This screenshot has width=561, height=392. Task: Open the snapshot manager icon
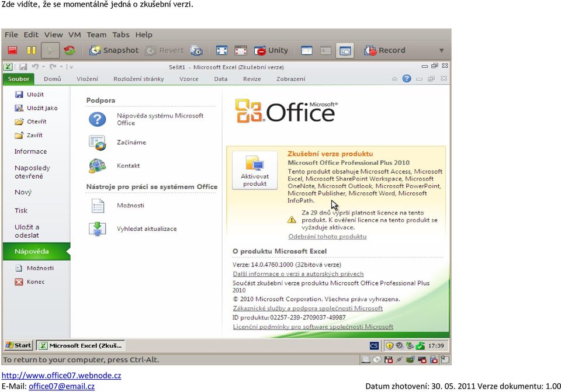point(196,50)
